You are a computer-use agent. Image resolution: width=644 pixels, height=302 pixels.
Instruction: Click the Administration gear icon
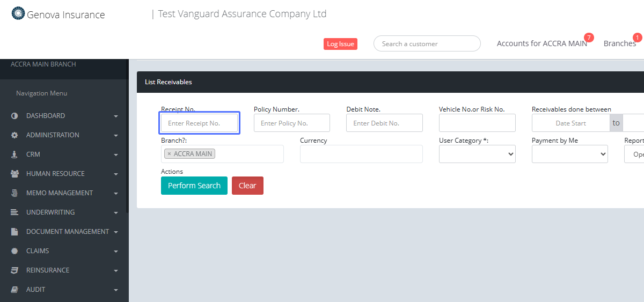14,135
